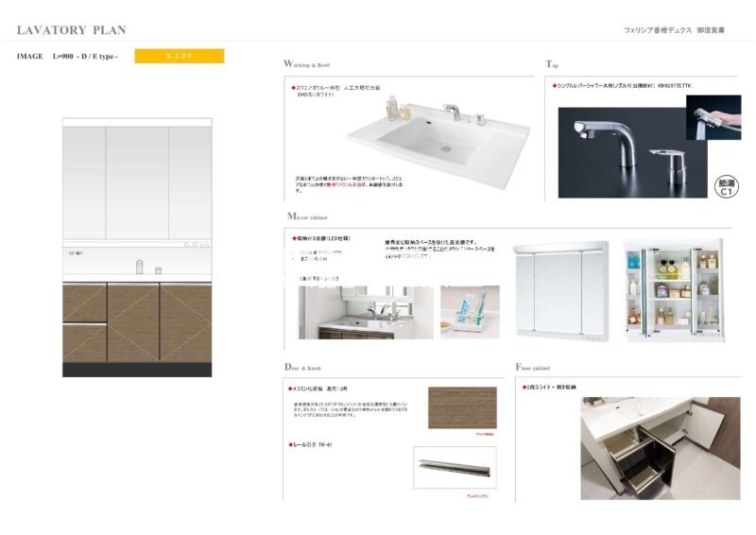
Task: Click the open sliding drawer floor cabinet photo
Action: tap(660, 446)
